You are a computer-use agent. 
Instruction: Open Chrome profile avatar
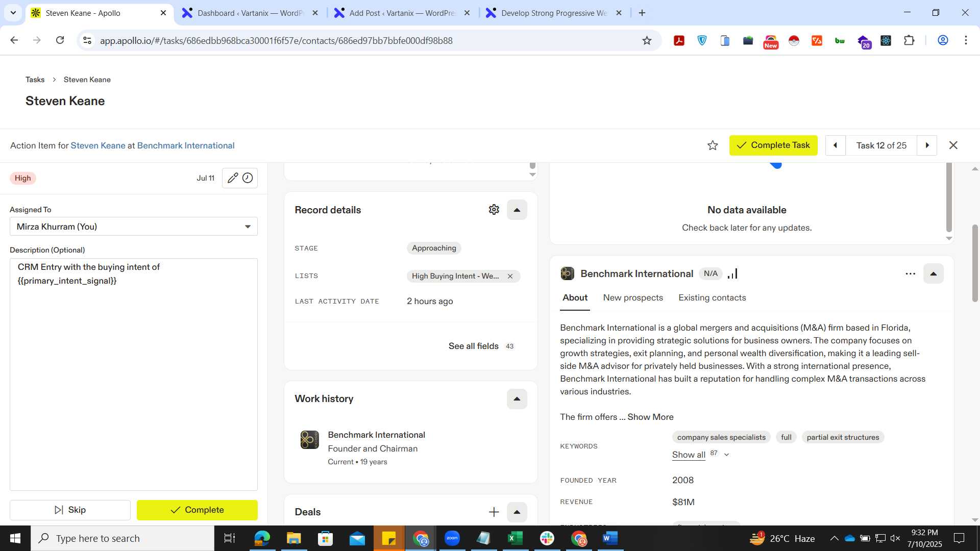pos(943,40)
